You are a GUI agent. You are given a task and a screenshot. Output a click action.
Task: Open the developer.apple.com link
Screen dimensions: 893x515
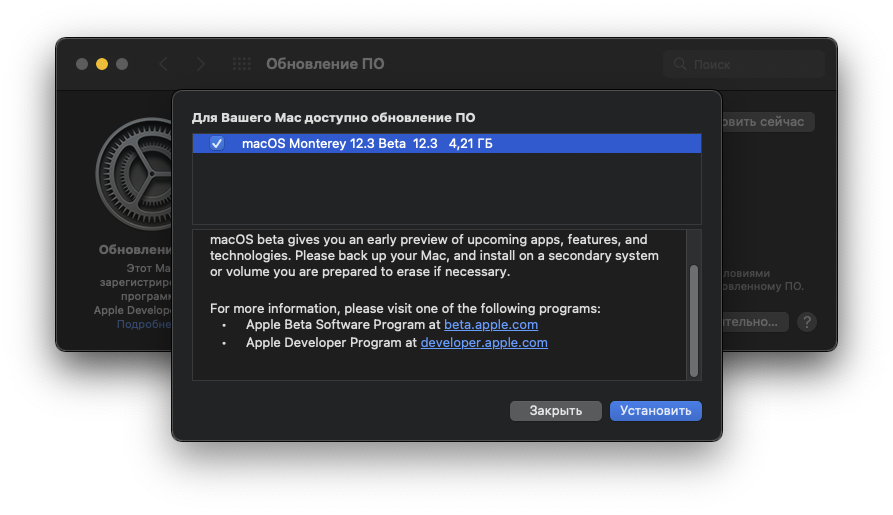(x=484, y=342)
